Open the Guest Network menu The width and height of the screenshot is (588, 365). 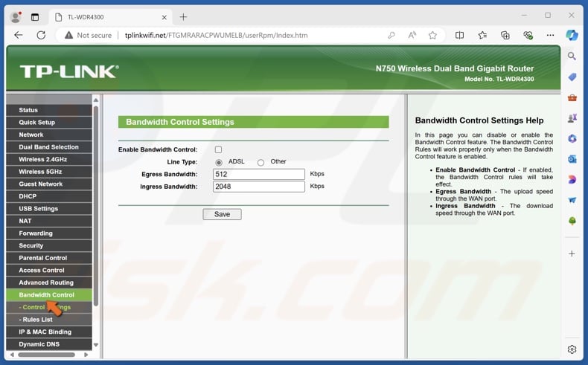pos(49,184)
